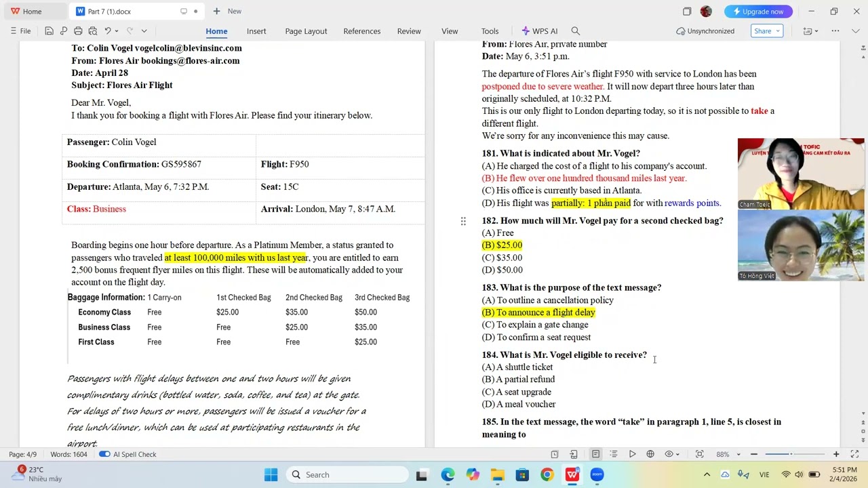Image resolution: width=868 pixels, height=488 pixels.
Task: Click the Redo arrow icon
Action: click(x=130, y=31)
